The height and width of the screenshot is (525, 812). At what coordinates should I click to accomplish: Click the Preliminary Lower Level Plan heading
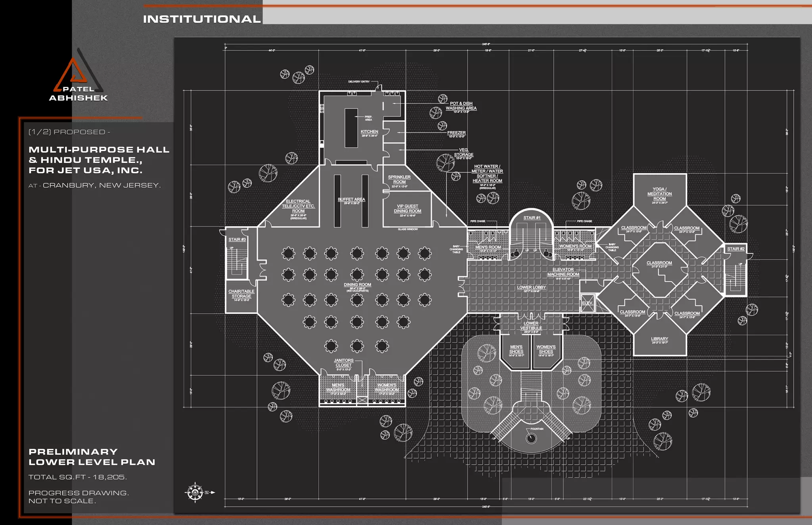click(x=92, y=457)
